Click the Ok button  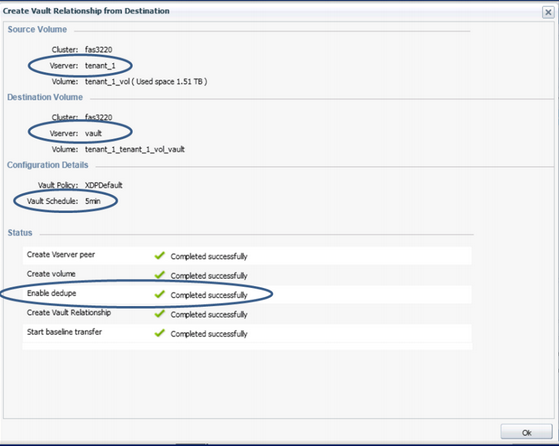click(x=526, y=432)
